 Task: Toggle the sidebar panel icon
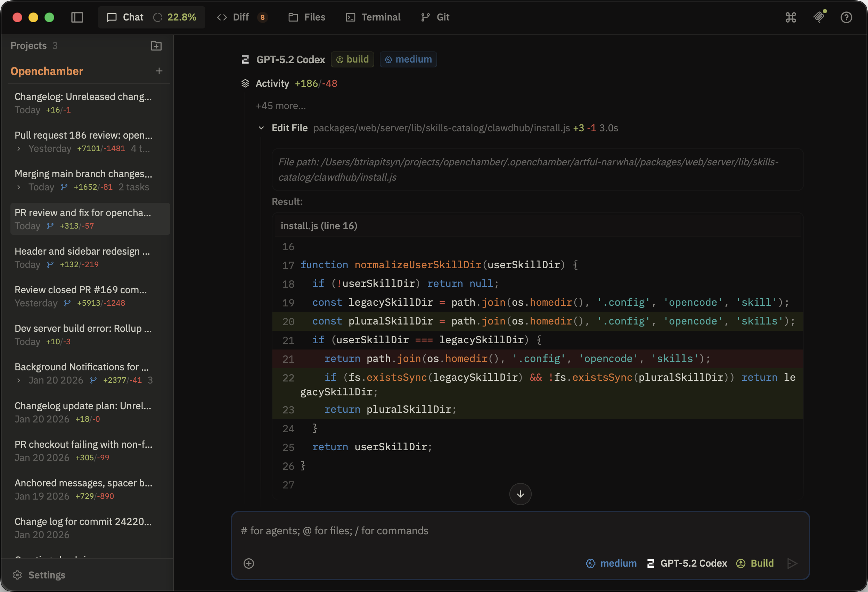[77, 17]
